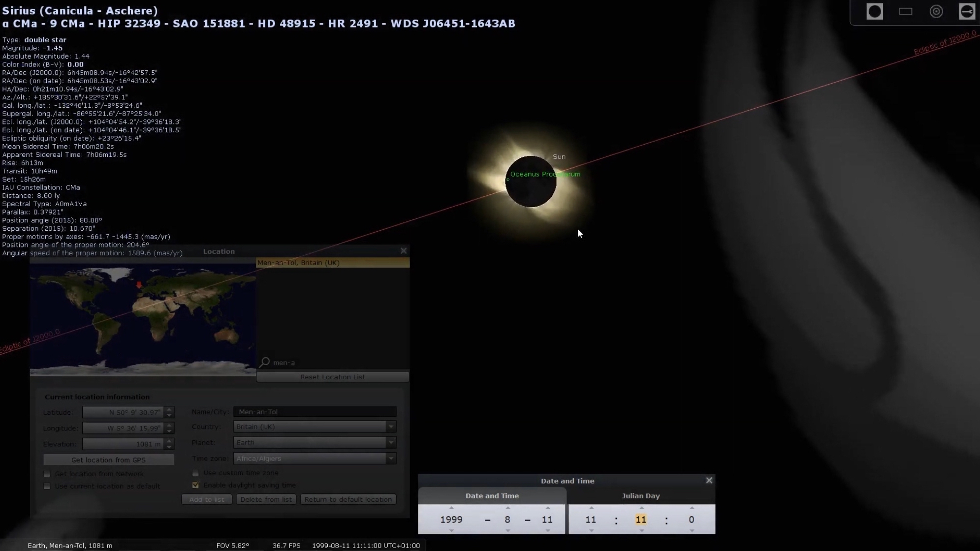Toggle the Oculars ocular view icon
The image size is (980, 551).
875,11
